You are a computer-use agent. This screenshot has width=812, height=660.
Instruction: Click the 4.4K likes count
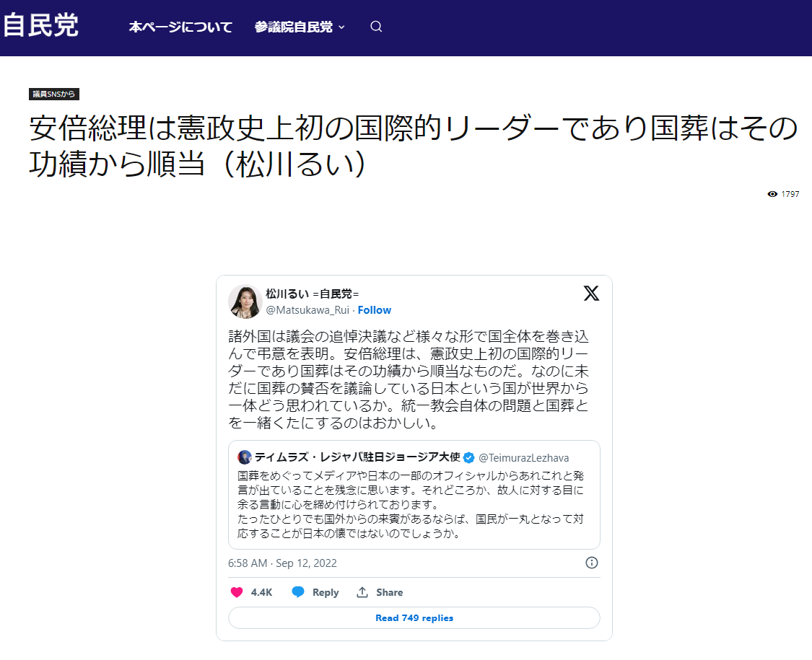pos(261,592)
